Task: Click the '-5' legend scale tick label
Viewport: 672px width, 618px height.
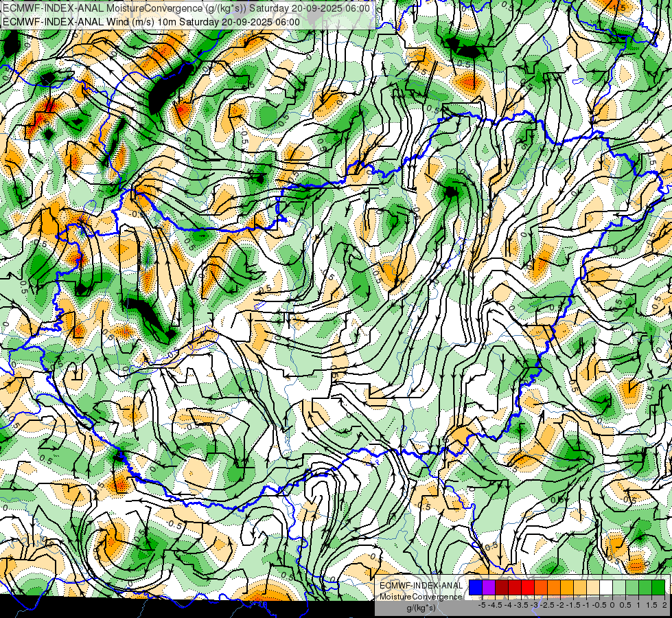Action: pos(482,605)
